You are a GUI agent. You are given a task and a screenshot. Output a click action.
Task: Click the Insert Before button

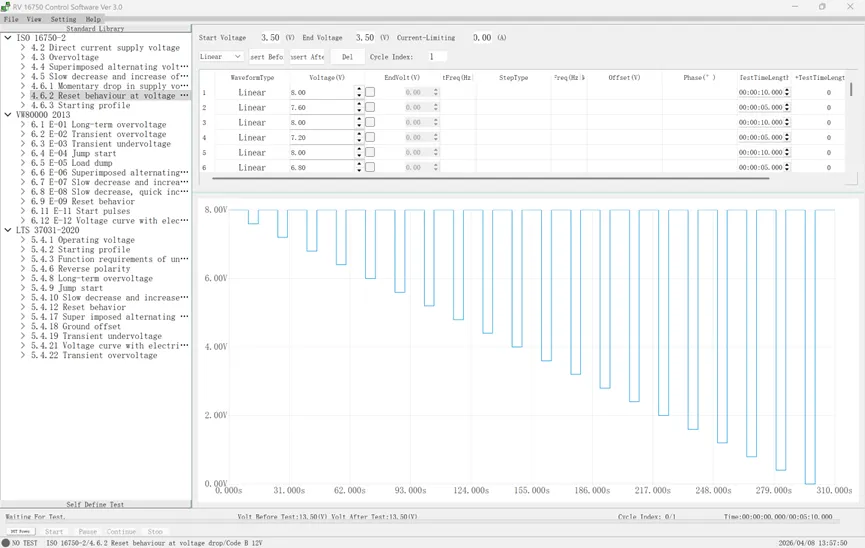coord(266,57)
